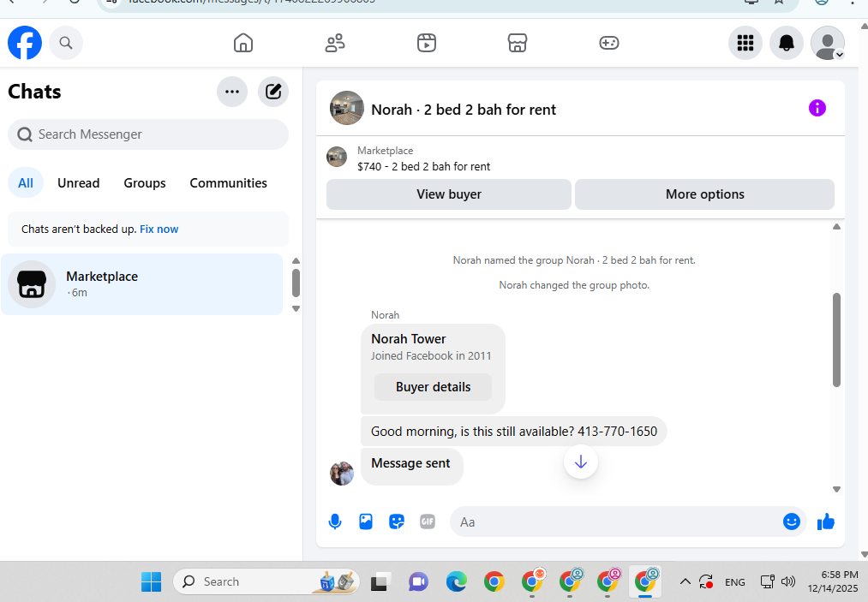Click the 'Message sent' bubble
Image resolution: width=868 pixels, height=602 pixels.
tap(412, 466)
